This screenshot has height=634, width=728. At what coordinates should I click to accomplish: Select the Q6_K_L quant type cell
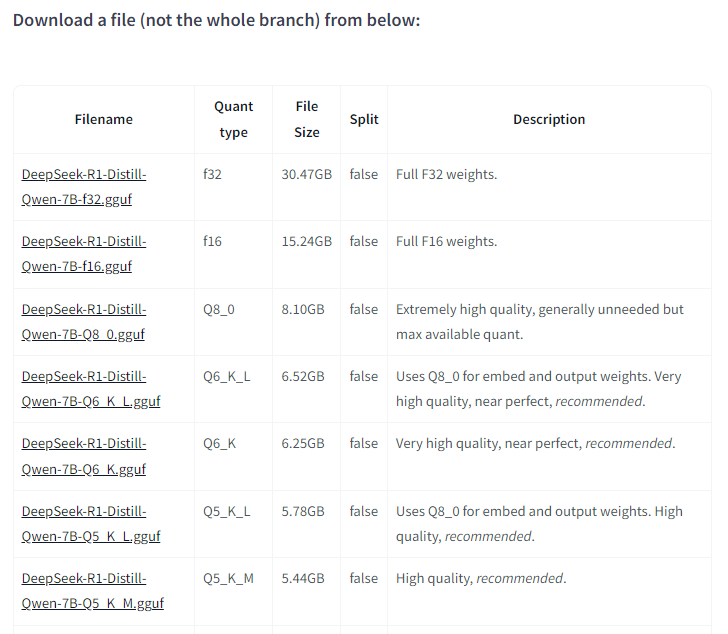point(226,376)
